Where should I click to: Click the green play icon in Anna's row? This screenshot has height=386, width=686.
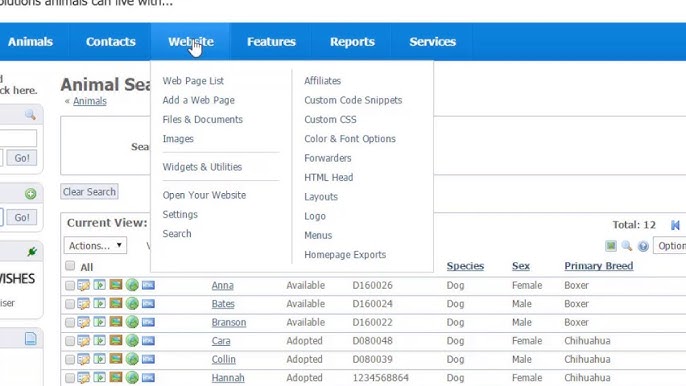click(99, 285)
